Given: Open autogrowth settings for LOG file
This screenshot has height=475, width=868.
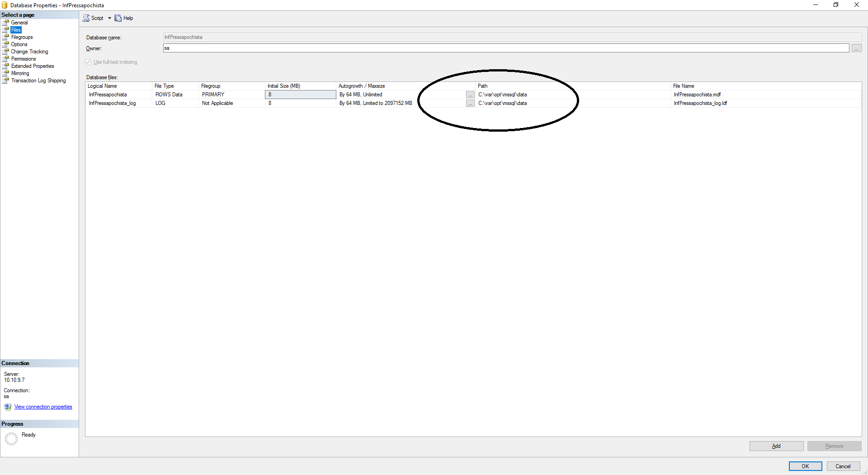Looking at the screenshot, I should point(470,104).
